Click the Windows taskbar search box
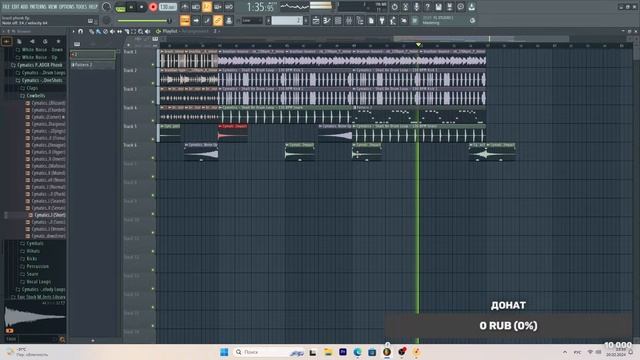Viewport: 640px width, 360px height. pyautogui.click(x=269, y=352)
